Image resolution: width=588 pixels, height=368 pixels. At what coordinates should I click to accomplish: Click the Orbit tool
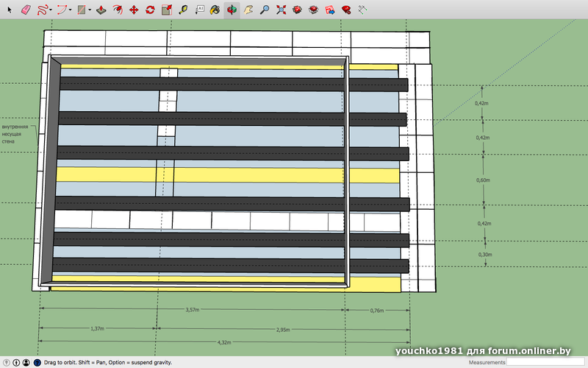click(x=232, y=10)
